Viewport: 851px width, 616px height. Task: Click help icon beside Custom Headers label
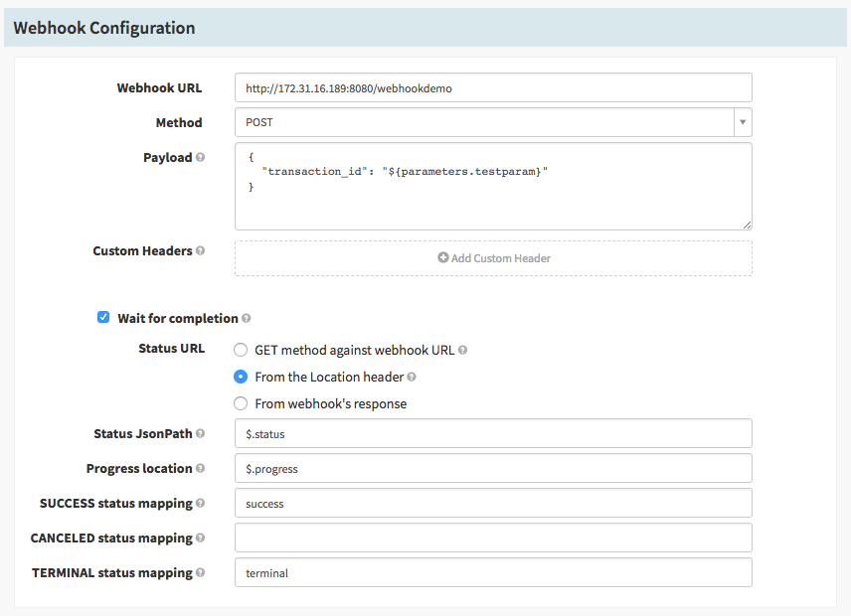201,251
